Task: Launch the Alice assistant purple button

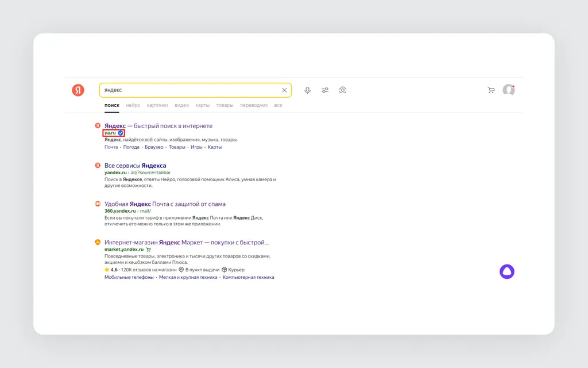Action: click(x=507, y=271)
